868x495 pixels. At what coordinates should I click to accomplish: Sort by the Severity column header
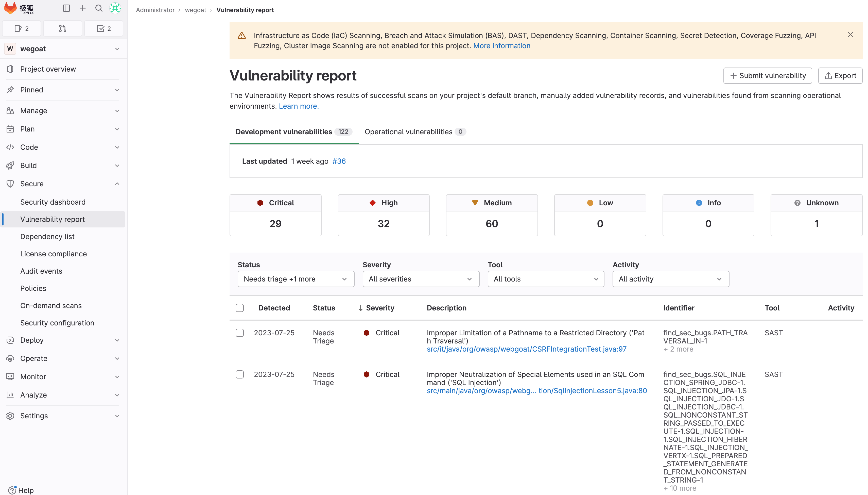(379, 308)
